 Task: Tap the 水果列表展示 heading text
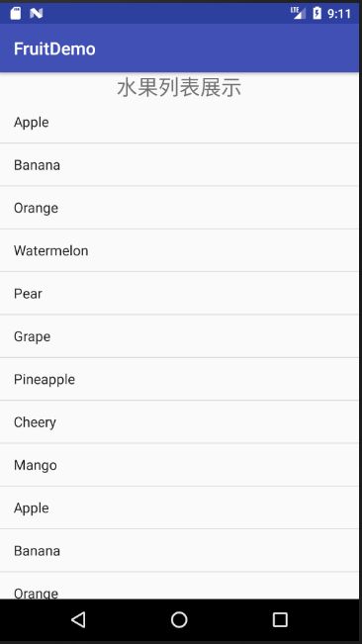click(x=179, y=87)
